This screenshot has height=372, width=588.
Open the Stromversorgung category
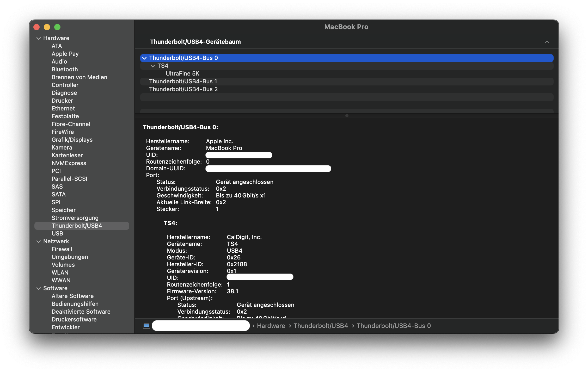(x=75, y=218)
